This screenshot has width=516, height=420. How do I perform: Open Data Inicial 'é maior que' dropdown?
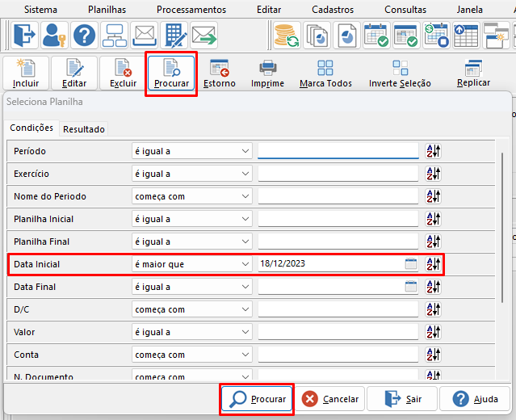click(192, 264)
